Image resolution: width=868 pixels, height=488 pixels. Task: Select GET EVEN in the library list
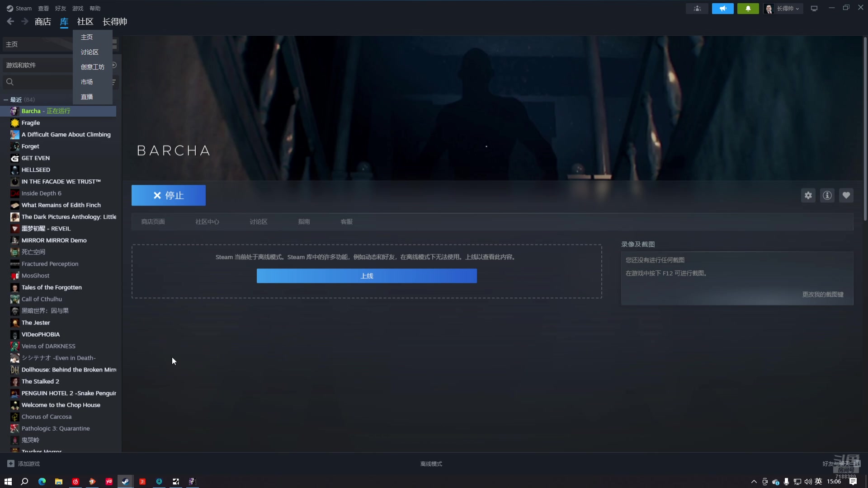coord(58,158)
